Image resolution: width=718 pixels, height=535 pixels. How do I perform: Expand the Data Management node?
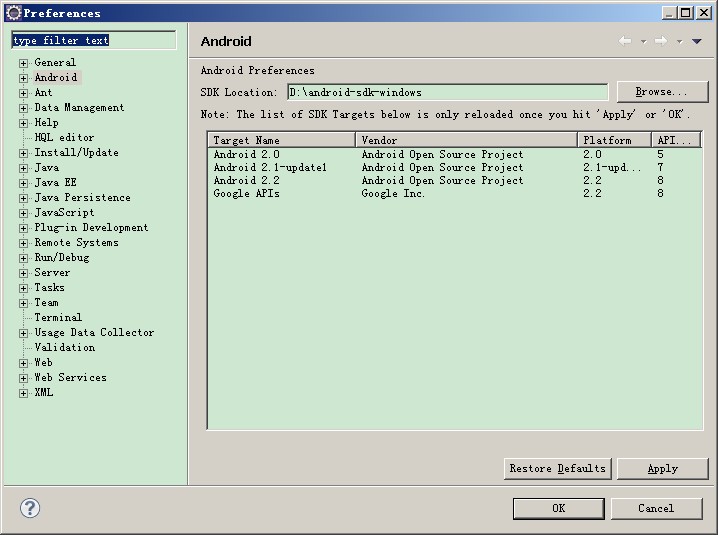pos(23,108)
